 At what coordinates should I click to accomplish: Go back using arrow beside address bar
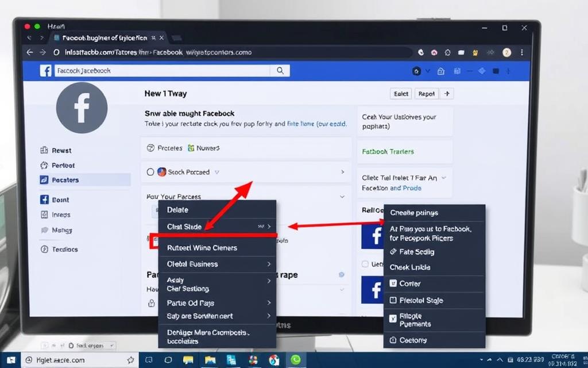pyautogui.click(x=30, y=52)
